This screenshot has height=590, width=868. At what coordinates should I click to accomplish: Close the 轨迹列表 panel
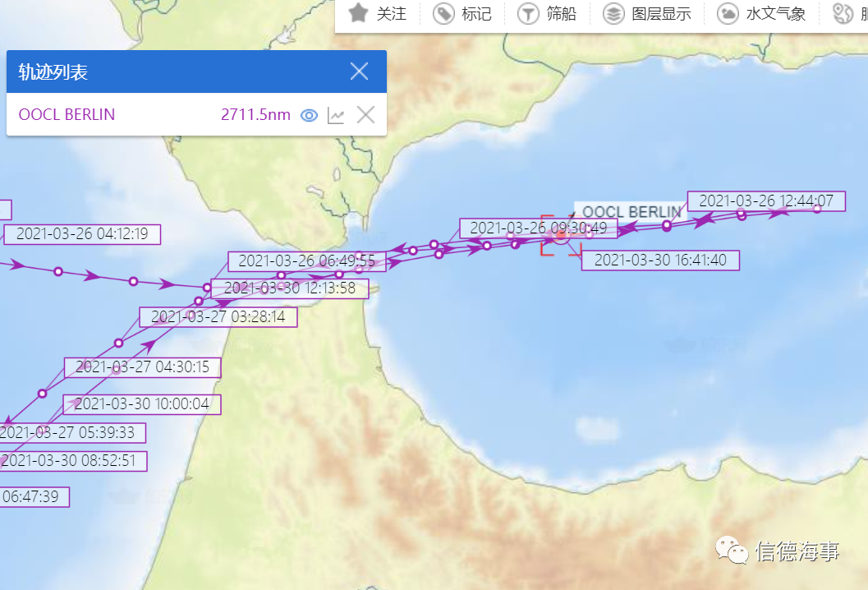pyautogui.click(x=359, y=71)
